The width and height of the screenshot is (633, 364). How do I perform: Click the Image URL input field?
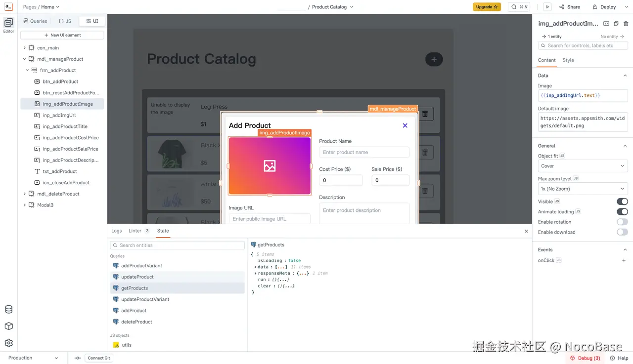coord(270,219)
